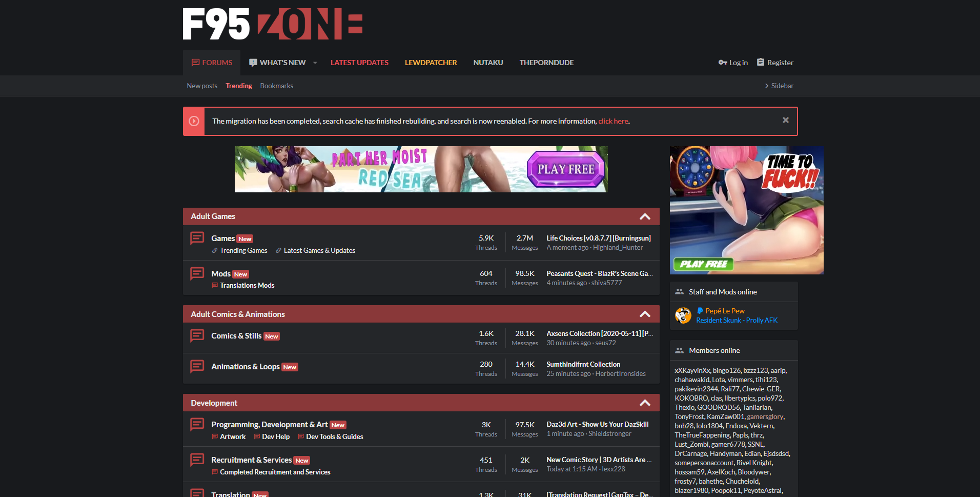Open New posts sub-navigation link
Viewport: 980px width, 497px height.
click(202, 86)
